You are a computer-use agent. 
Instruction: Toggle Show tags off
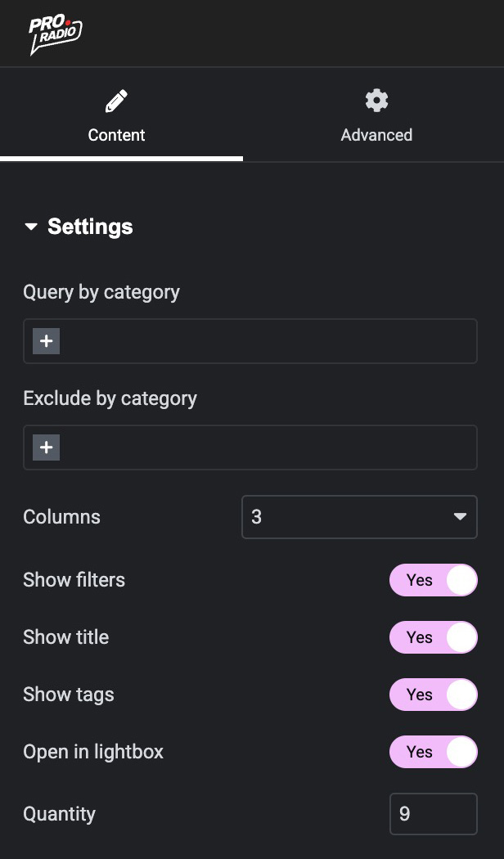point(433,695)
